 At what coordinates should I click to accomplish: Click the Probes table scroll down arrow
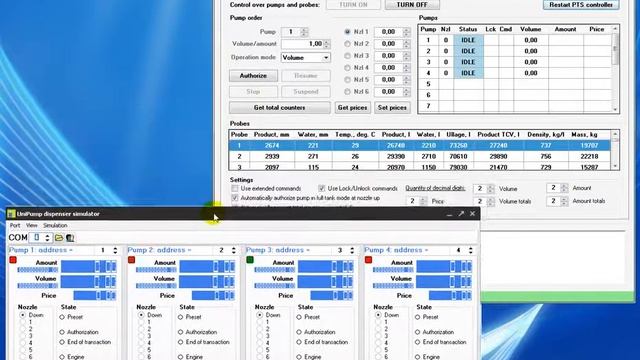click(x=615, y=166)
